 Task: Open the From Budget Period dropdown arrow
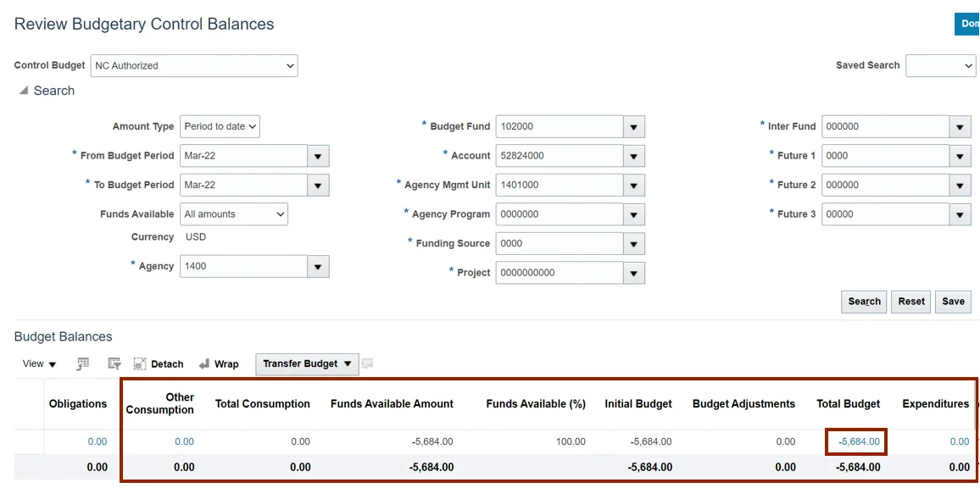pyautogui.click(x=318, y=156)
